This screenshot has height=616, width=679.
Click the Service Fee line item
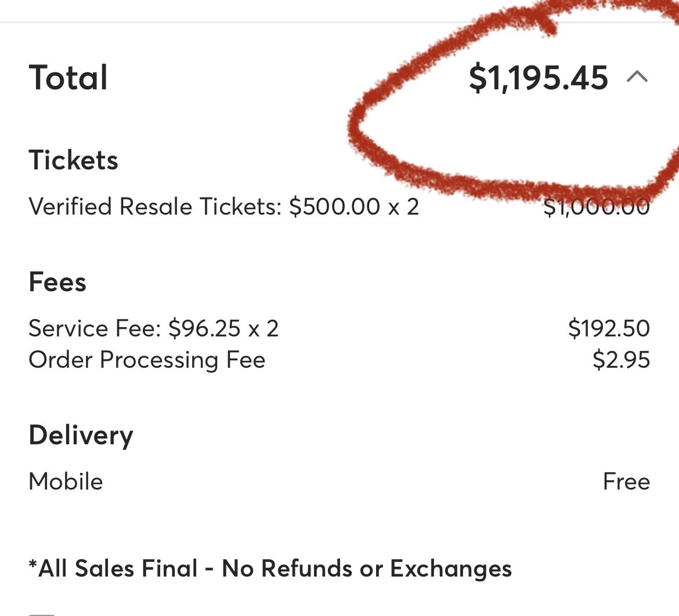point(153,328)
